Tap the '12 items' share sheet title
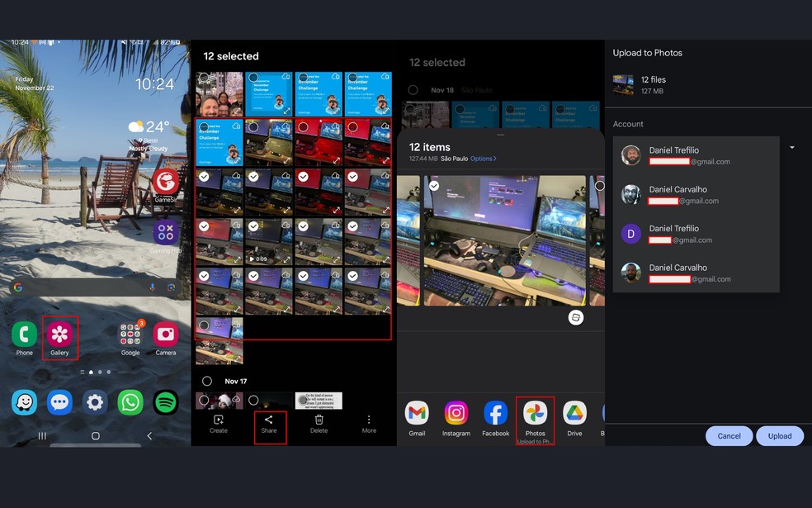This screenshot has height=508, width=812. pyautogui.click(x=429, y=147)
